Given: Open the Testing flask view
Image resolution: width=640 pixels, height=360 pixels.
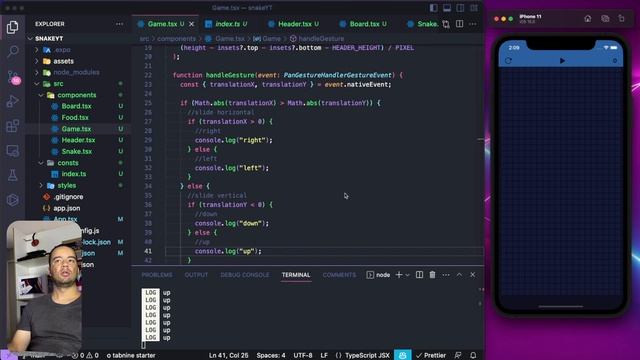Looking at the screenshot, I should pyautogui.click(x=12, y=176).
